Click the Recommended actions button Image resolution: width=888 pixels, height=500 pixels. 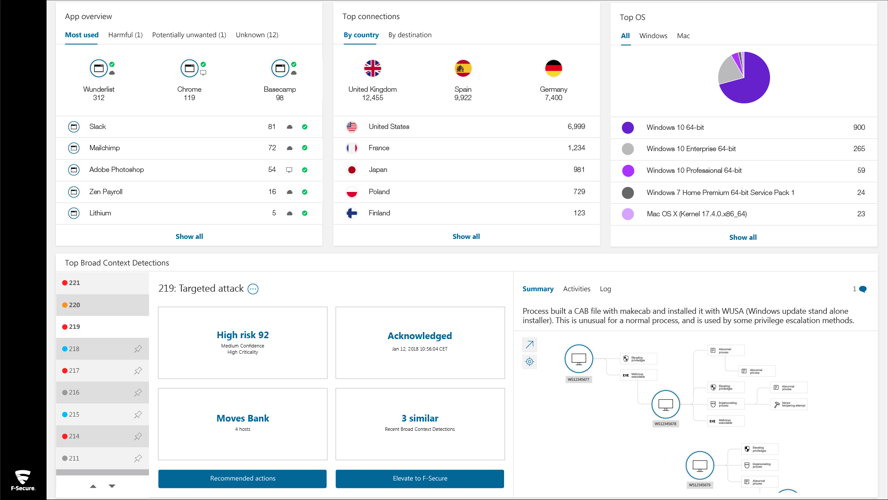pyautogui.click(x=242, y=478)
